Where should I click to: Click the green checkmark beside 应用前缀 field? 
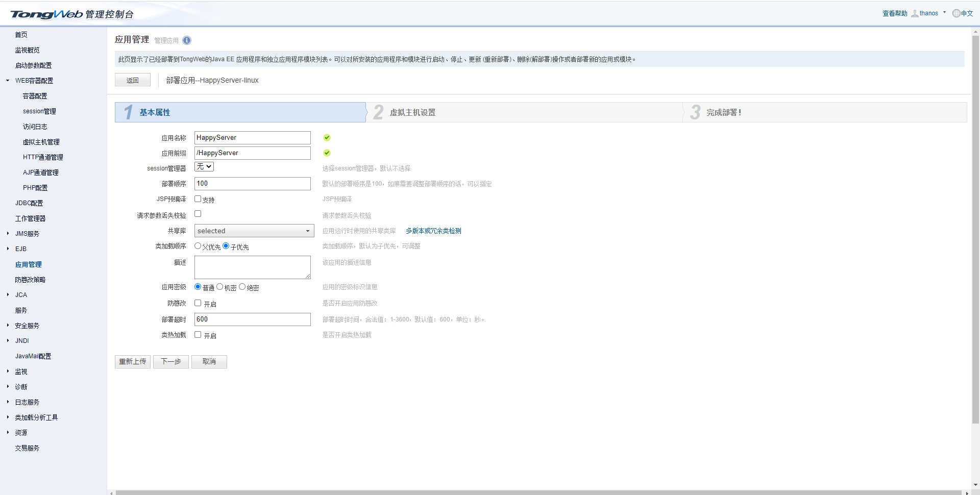[327, 153]
